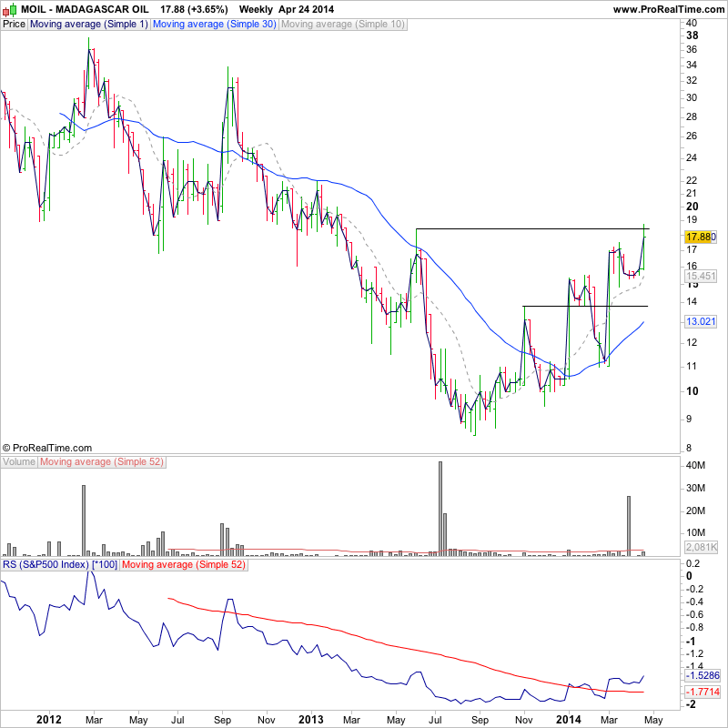Click the 15.451 moving average value tag
The width and height of the screenshot is (728, 728).
point(701,276)
